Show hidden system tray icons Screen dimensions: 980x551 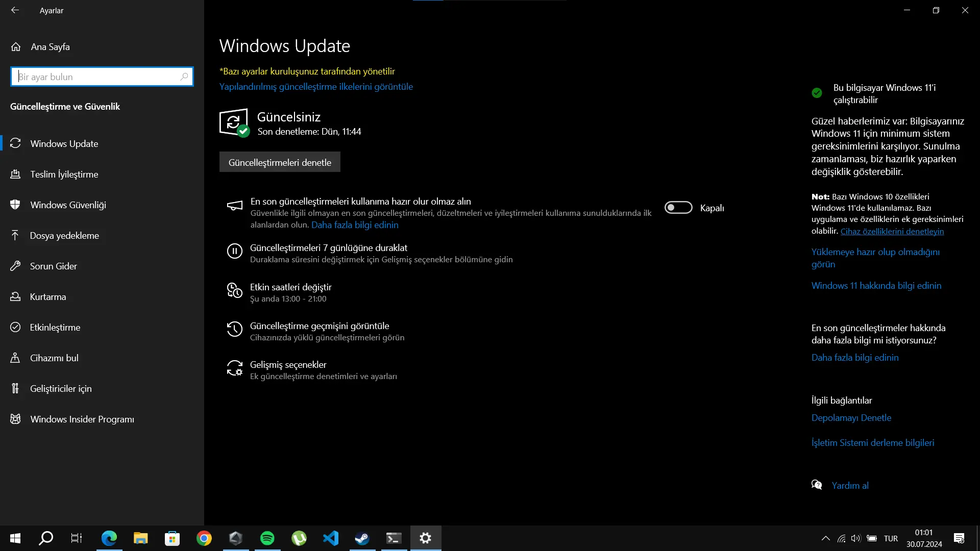click(825, 538)
